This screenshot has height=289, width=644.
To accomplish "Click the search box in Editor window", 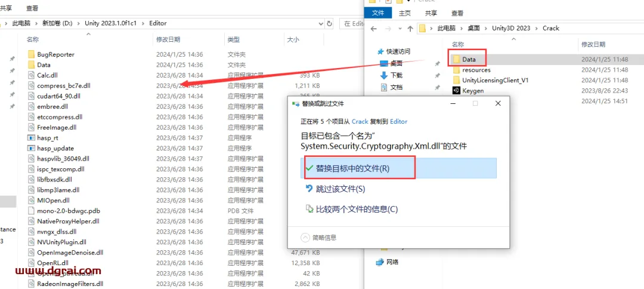I will 352,24.
